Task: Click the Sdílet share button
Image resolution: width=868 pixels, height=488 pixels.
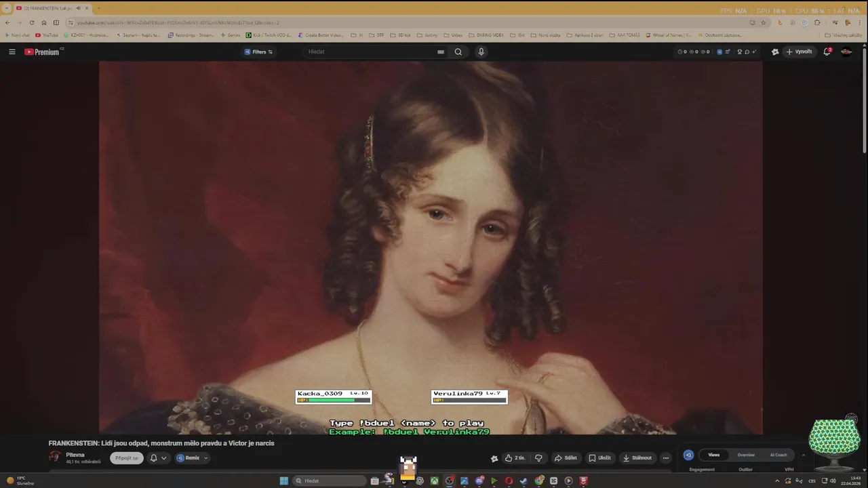Action: 566,458
